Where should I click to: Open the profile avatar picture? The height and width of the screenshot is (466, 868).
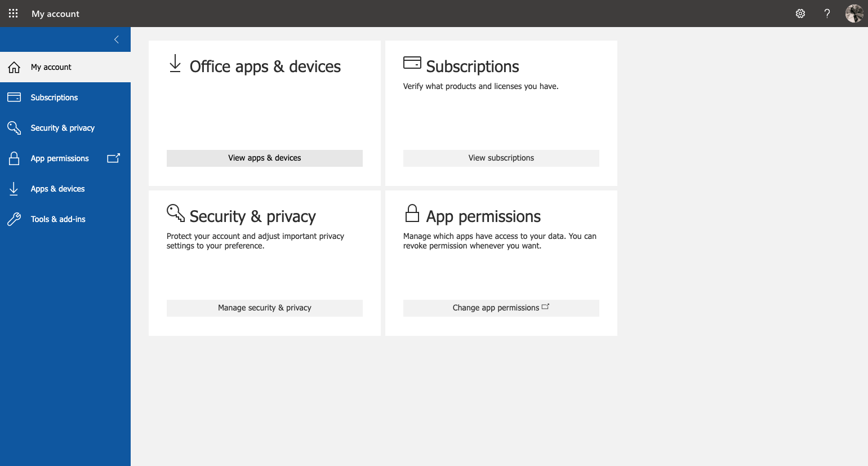854,14
